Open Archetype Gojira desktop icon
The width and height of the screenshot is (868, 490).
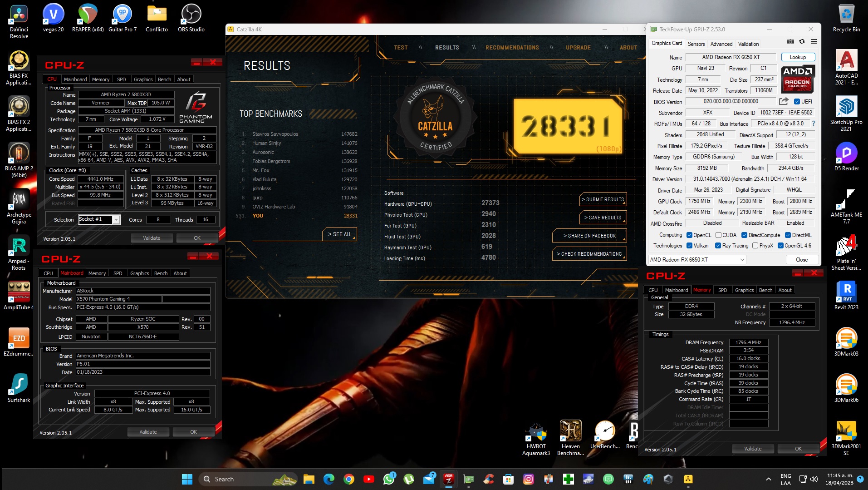(19, 206)
